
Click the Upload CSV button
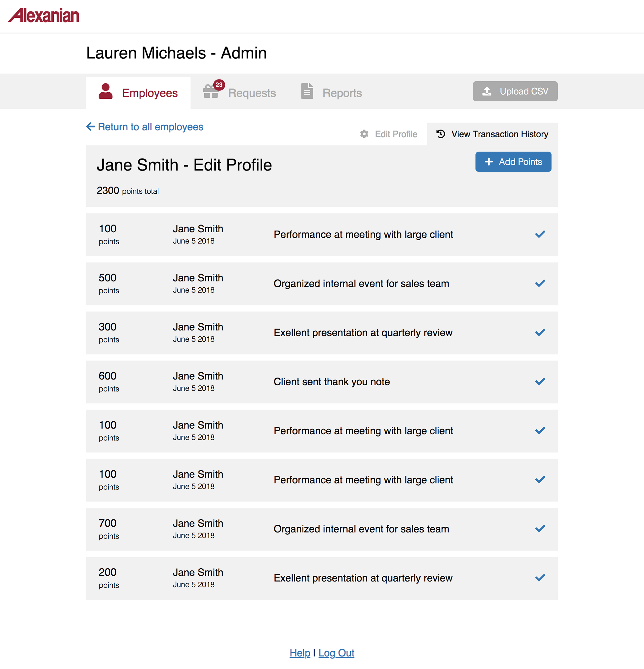click(x=515, y=91)
